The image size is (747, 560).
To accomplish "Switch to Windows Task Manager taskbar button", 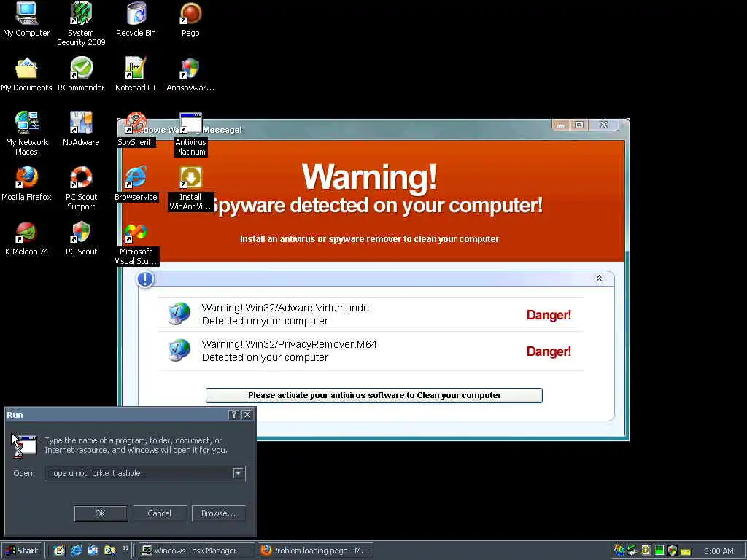I will (x=198, y=551).
